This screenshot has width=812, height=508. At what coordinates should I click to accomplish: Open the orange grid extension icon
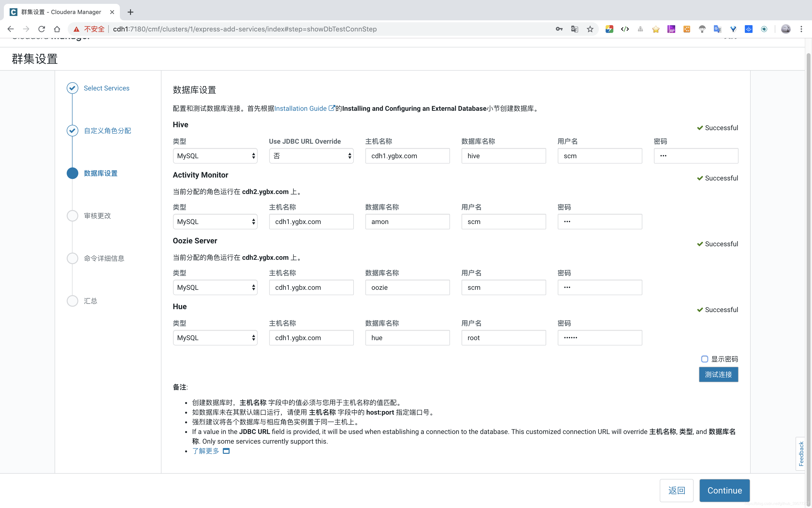pyautogui.click(x=687, y=29)
